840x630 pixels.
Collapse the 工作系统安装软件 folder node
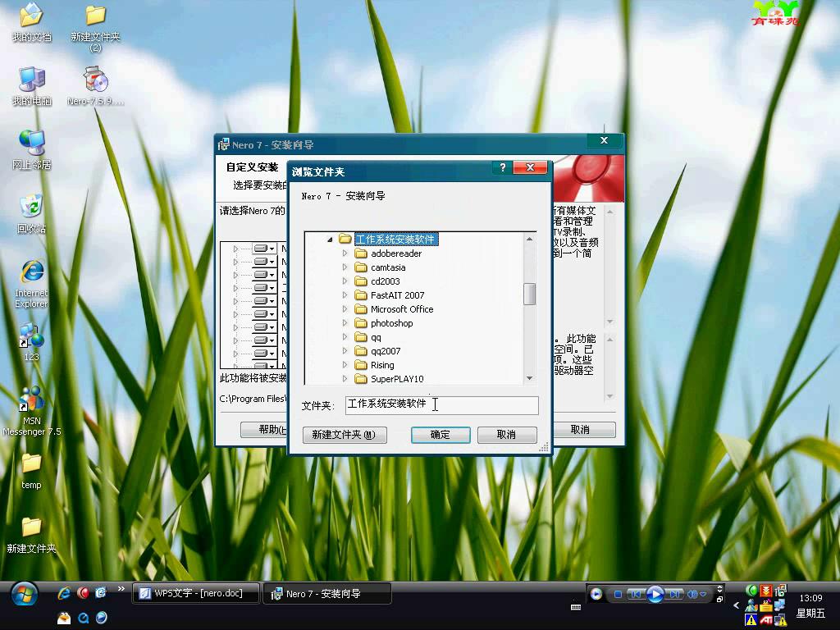(330, 240)
